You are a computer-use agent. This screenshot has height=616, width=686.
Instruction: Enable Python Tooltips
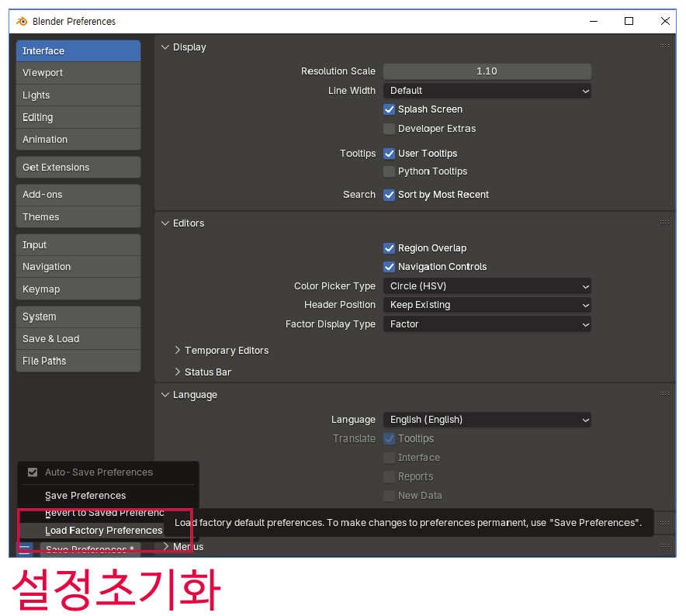pyautogui.click(x=389, y=171)
